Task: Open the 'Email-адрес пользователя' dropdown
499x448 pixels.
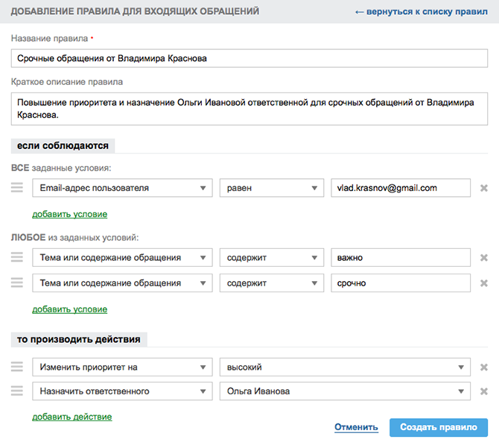Action: pos(122,188)
